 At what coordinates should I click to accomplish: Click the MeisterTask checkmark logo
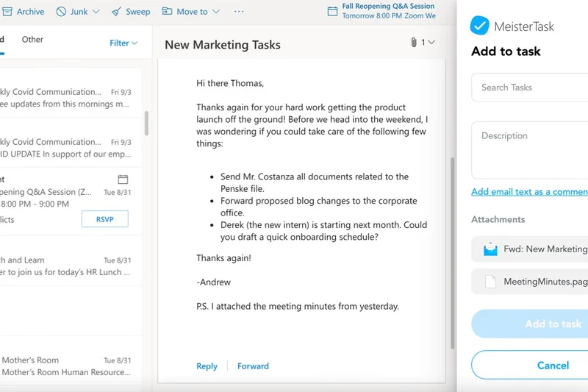[479, 26]
